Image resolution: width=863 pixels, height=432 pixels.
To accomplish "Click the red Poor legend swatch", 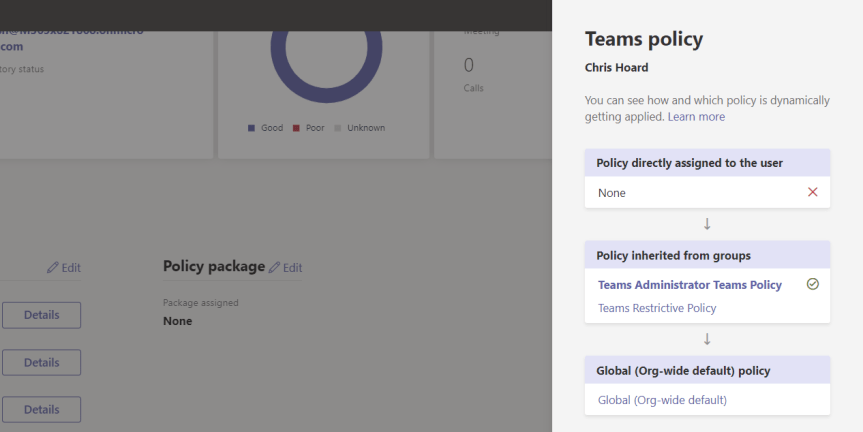I will (x=296, y=128).
